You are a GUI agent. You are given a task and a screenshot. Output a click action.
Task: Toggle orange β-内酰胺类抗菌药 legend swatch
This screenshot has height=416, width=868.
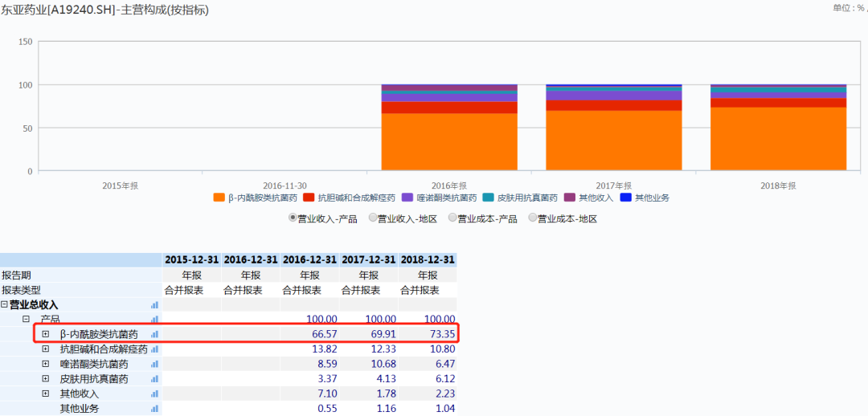click(x=219, y=198)
